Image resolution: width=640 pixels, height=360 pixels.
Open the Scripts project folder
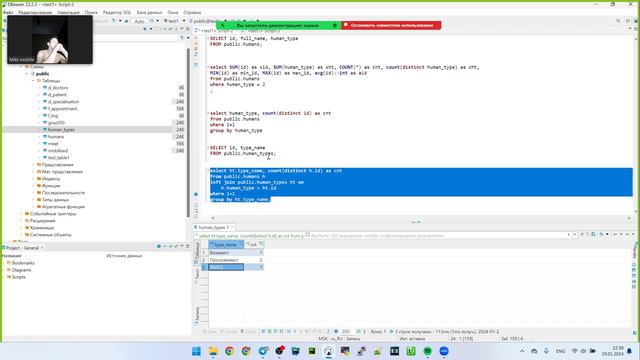pos(18,277)
